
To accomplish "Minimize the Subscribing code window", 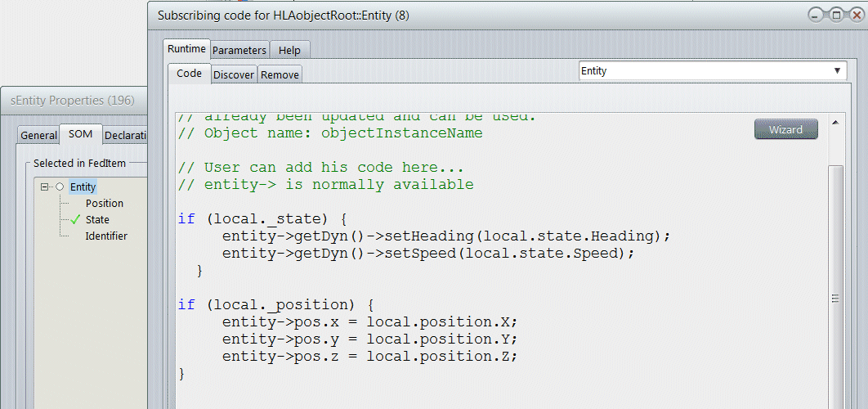I will point(816,15).
